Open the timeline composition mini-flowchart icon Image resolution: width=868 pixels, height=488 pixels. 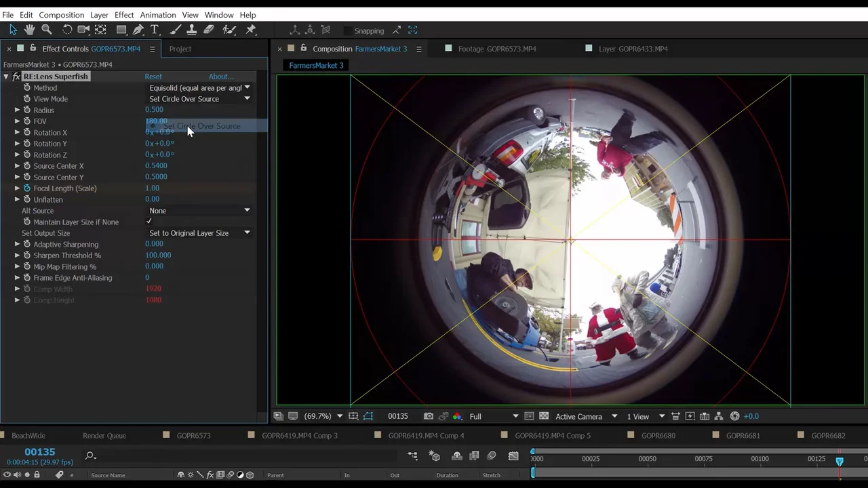click(413, 456)
